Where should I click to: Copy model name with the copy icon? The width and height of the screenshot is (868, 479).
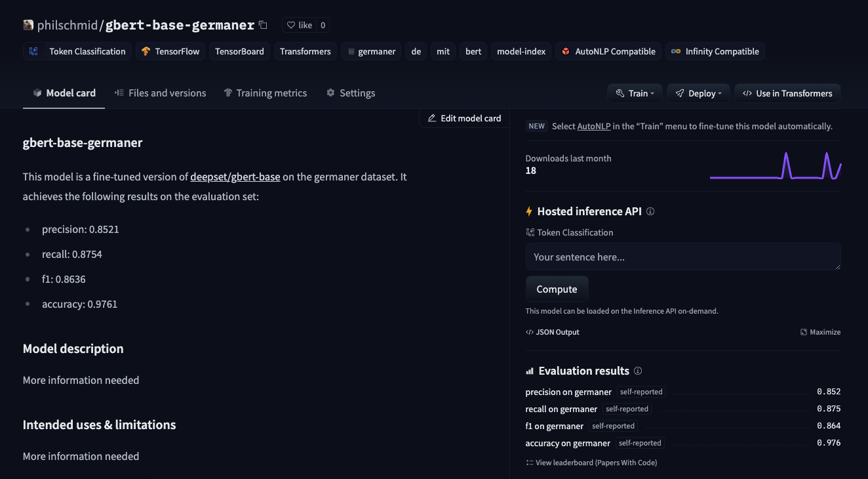click(x=263, y=25)
